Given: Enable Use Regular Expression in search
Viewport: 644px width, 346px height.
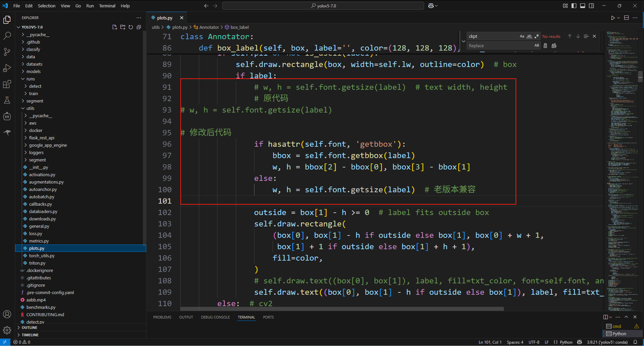Looking at the screenshot, I should pyautogui.click(x=537, y=36).
